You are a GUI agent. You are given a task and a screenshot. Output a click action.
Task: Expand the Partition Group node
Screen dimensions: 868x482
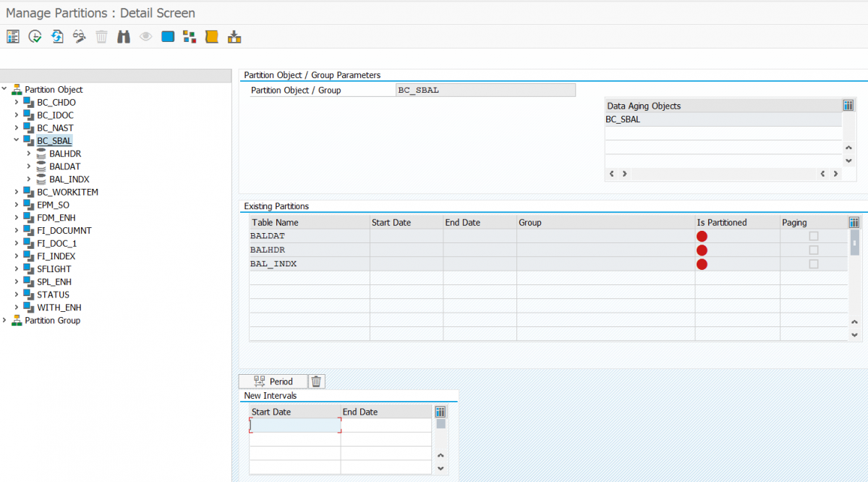click(4, 320)
